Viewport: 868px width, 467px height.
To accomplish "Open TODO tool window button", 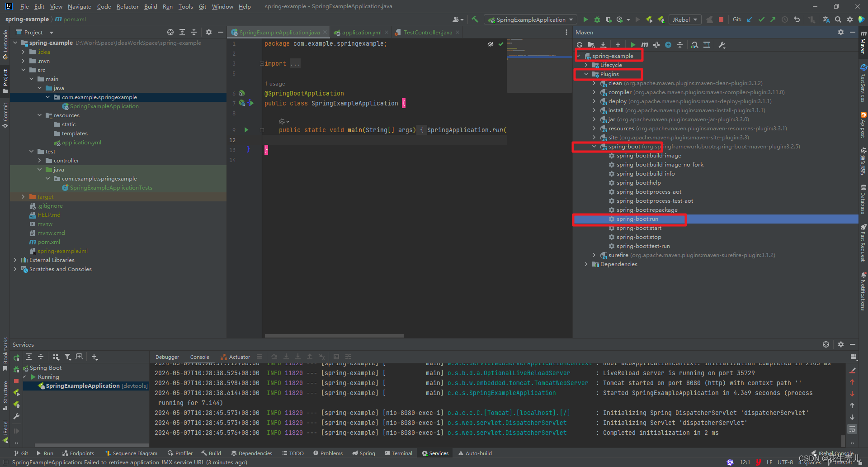I will click(293, 453).
